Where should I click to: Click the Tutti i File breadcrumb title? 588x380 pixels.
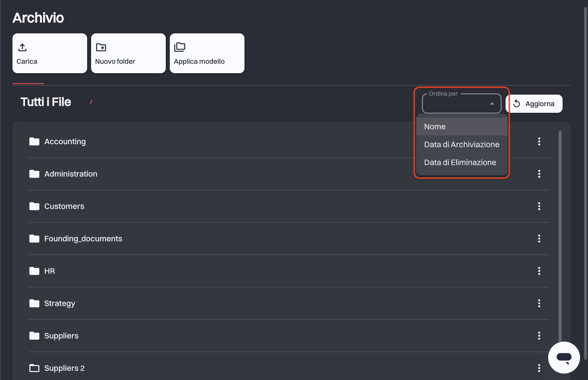[x=46, y=102]
